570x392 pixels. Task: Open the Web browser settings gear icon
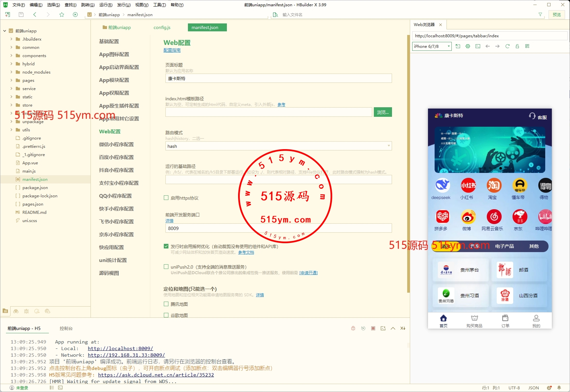point(468,46)
